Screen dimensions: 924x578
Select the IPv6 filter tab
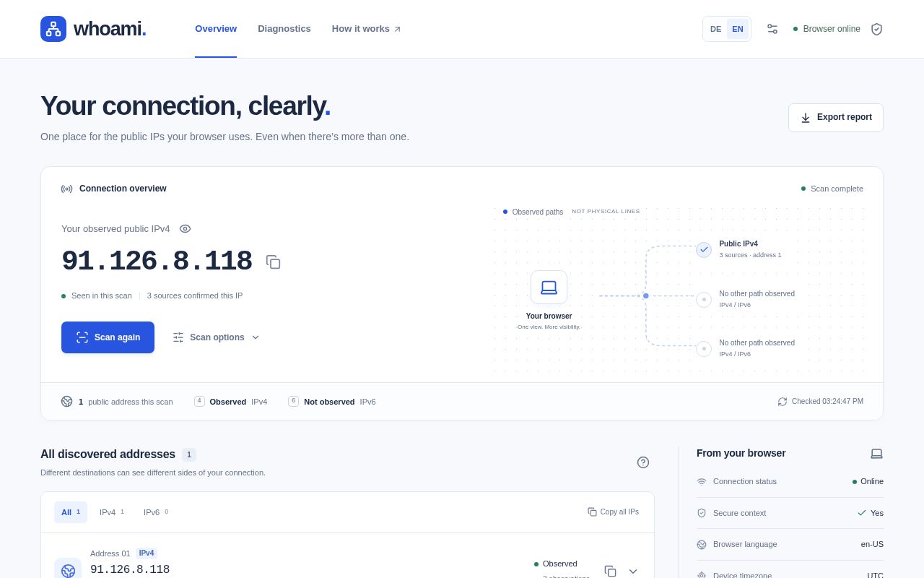(x=156, y=512)
